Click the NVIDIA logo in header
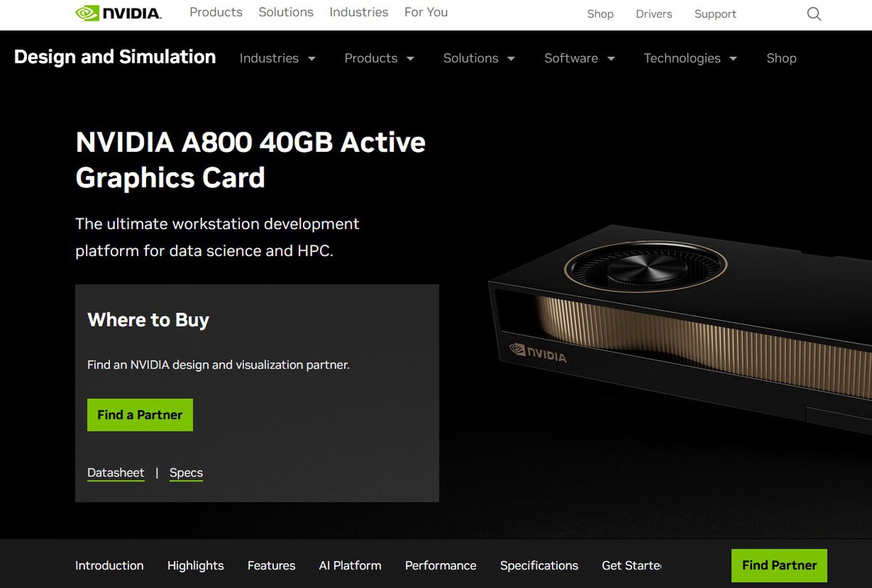The width and height of the screenshot is (872, 588). [118, 13]
